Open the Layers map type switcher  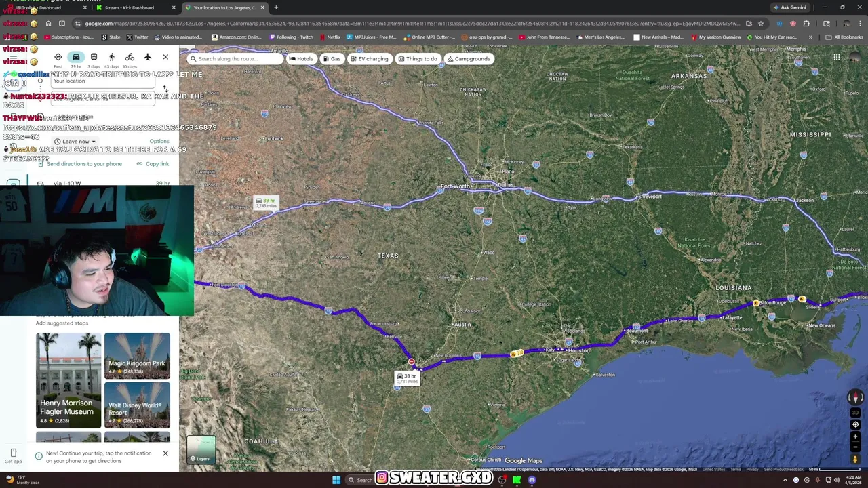pyautogui.click(x=201, y=449)
